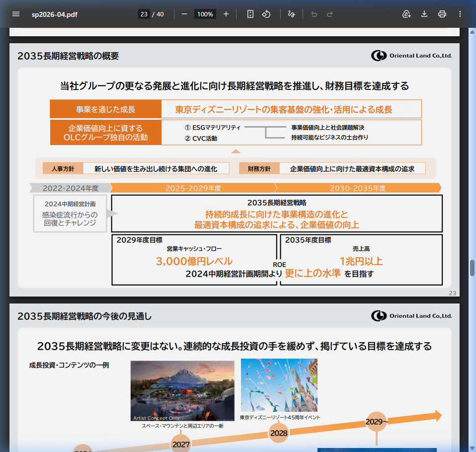
Task: Click the heading 2035長期経営戦略の概要
Action: pos(68,56)
